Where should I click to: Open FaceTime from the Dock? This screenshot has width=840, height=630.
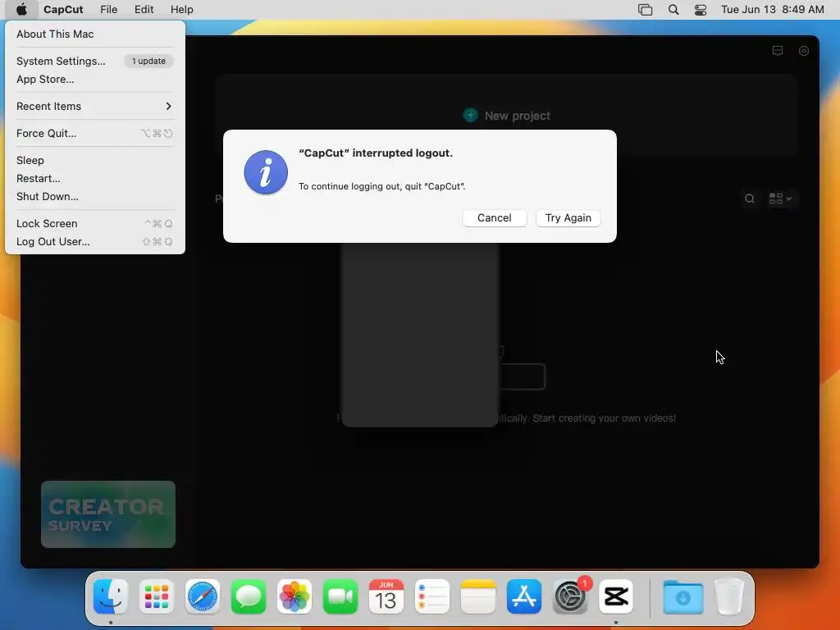click(340, 597)
